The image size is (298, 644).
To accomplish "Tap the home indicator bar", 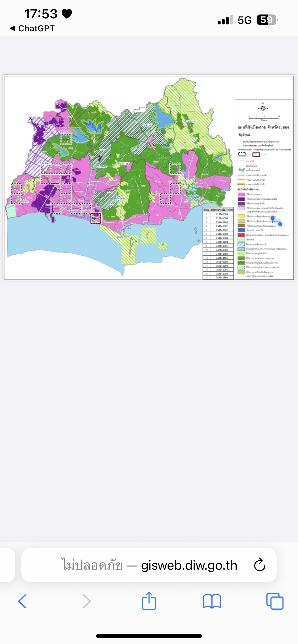I will (149, 636).
